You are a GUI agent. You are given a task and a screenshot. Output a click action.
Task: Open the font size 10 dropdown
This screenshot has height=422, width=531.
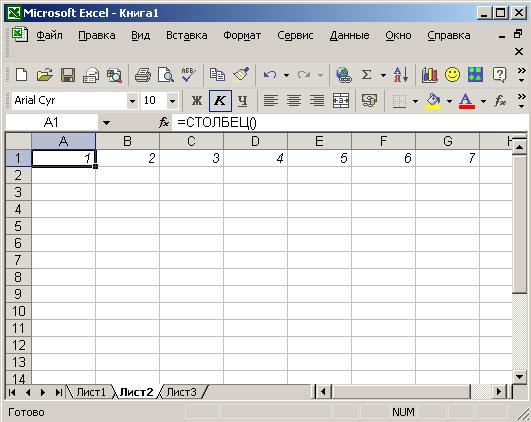[x=172, y=101]
